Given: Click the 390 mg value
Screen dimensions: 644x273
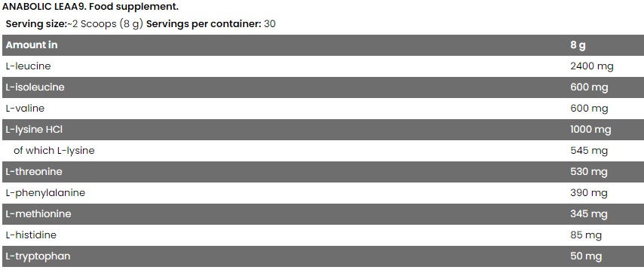Looking at the screenshot, I should (589, 193).
